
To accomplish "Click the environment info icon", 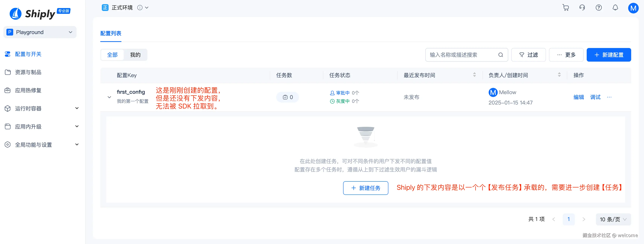I will click(140, 8).
